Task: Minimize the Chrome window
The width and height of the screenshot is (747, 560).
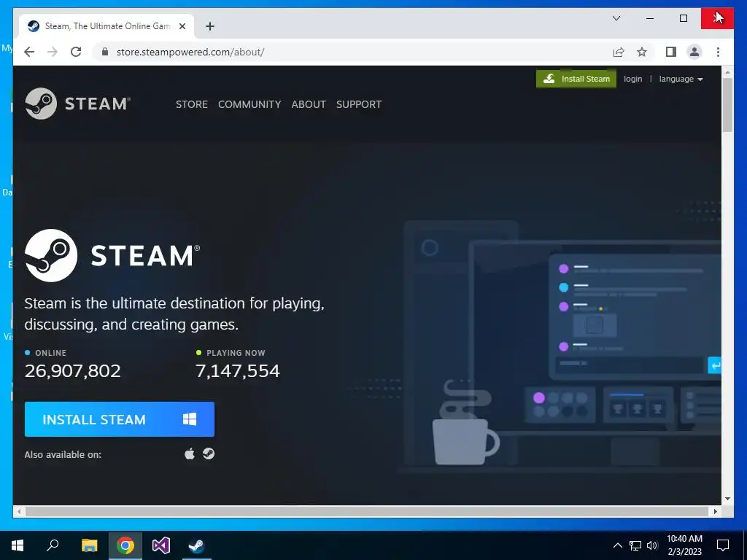Action: (650, 18)
